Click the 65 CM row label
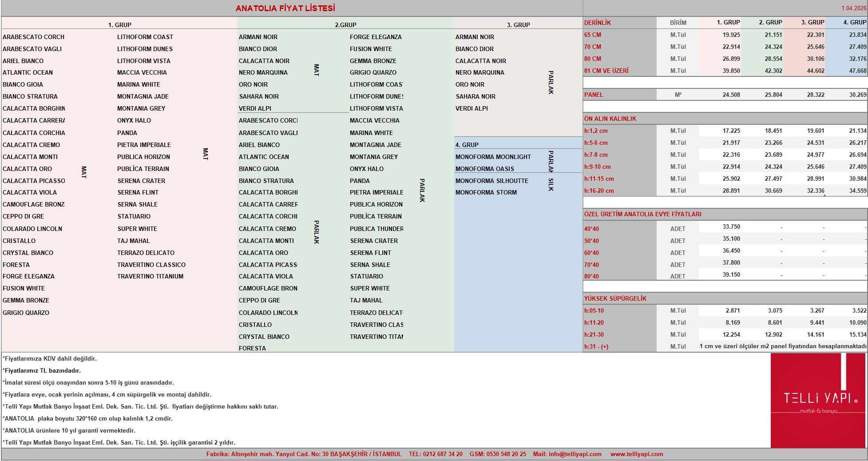The width and height of the screenshot is (868, 461). [593, 35]
